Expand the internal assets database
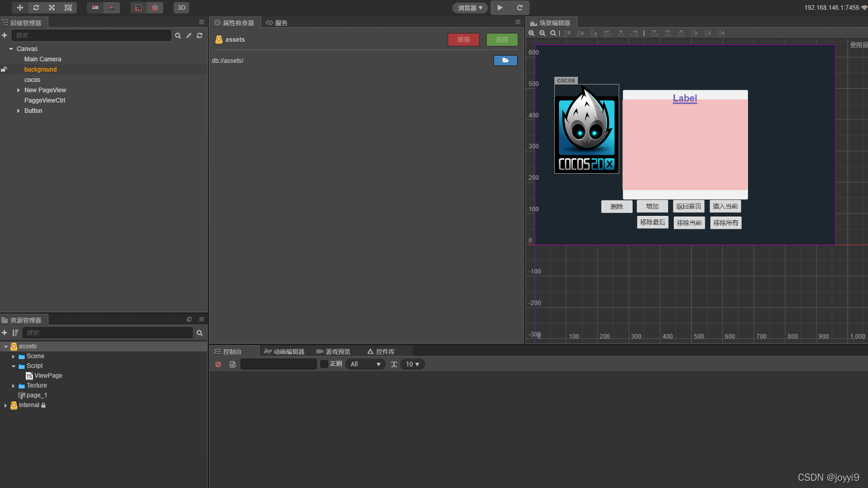This screenshot has height=488, width=868. click(x=6, y=406)
